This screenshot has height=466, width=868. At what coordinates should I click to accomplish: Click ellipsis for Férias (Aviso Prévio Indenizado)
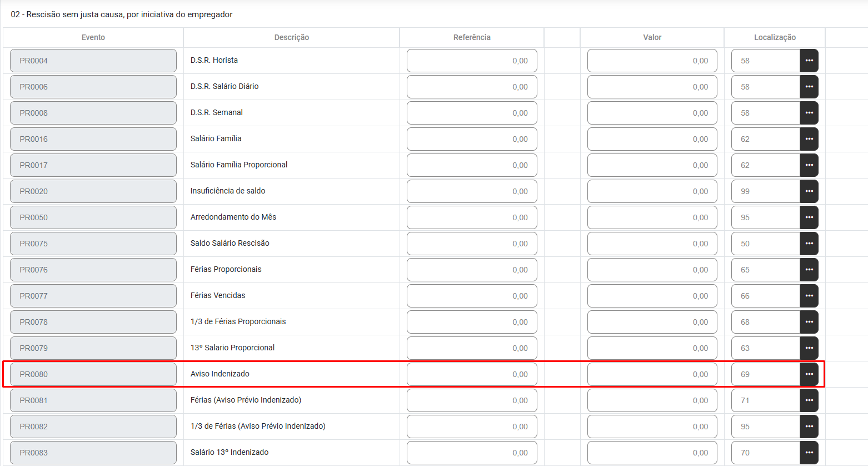pyautogui.click(x=809, y=400)
